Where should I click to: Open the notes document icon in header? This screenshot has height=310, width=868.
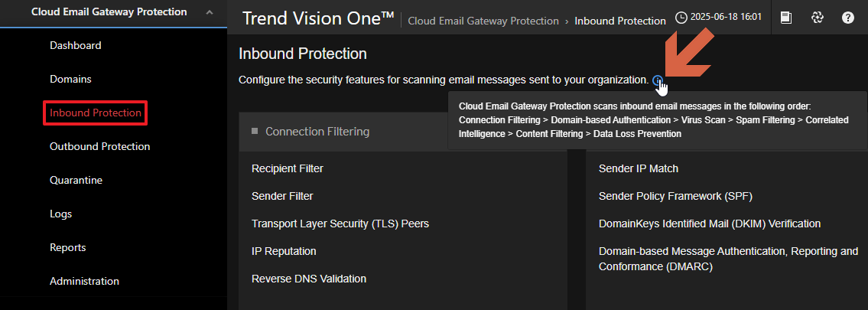click(x=785, y=18)
